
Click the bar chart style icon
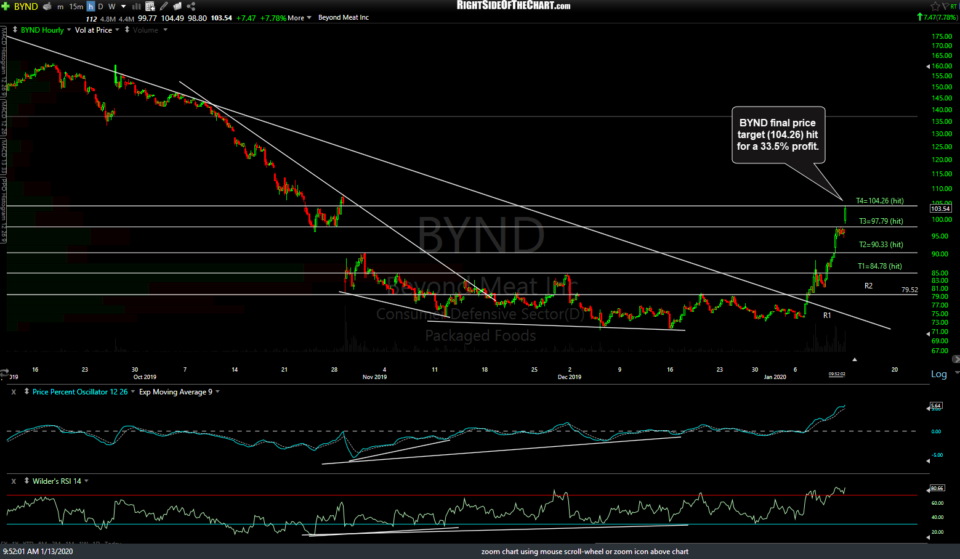[137, 7]
